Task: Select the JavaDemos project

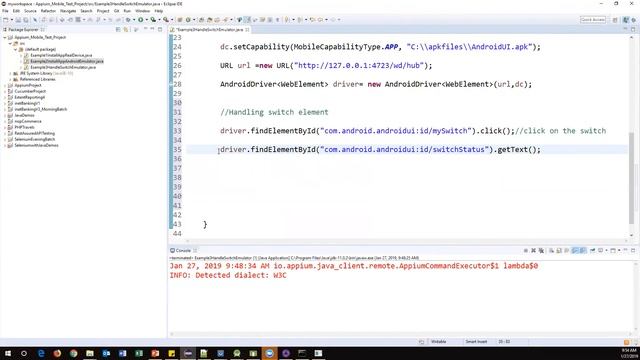Action: pyautogui.click(x=24, y=115)
